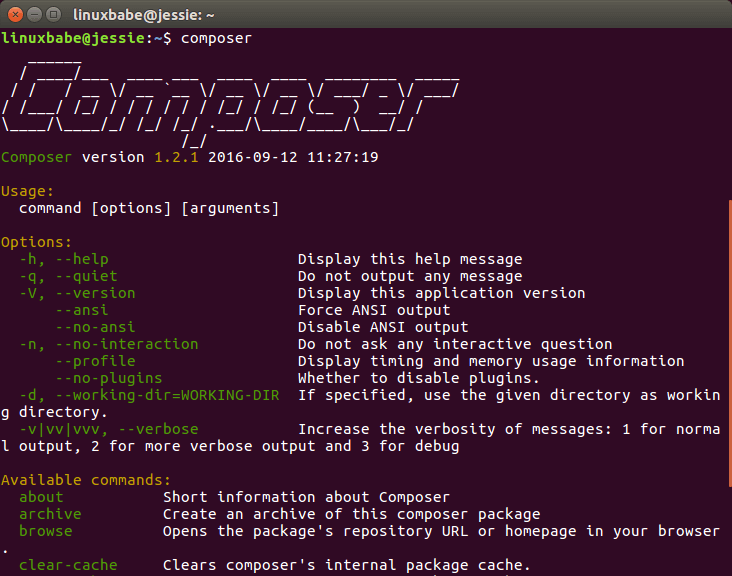Click the 'clear-cache' command name
Screen dimensions: 732x576
[67, 565]
